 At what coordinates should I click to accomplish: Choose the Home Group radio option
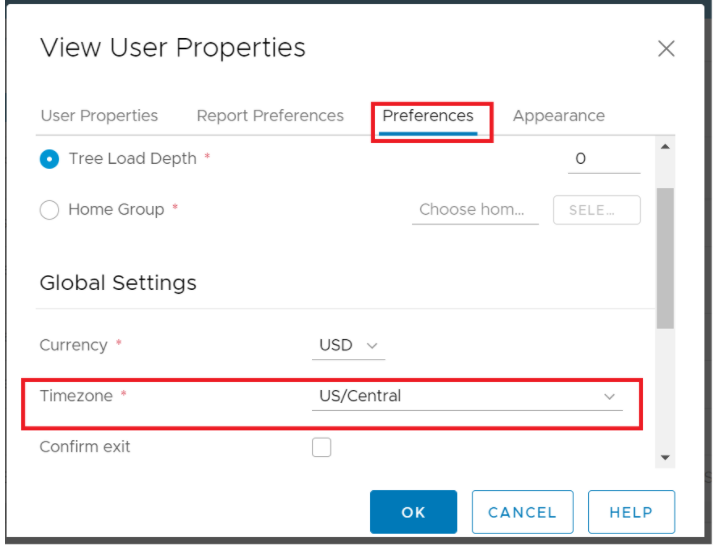[49, 210]
